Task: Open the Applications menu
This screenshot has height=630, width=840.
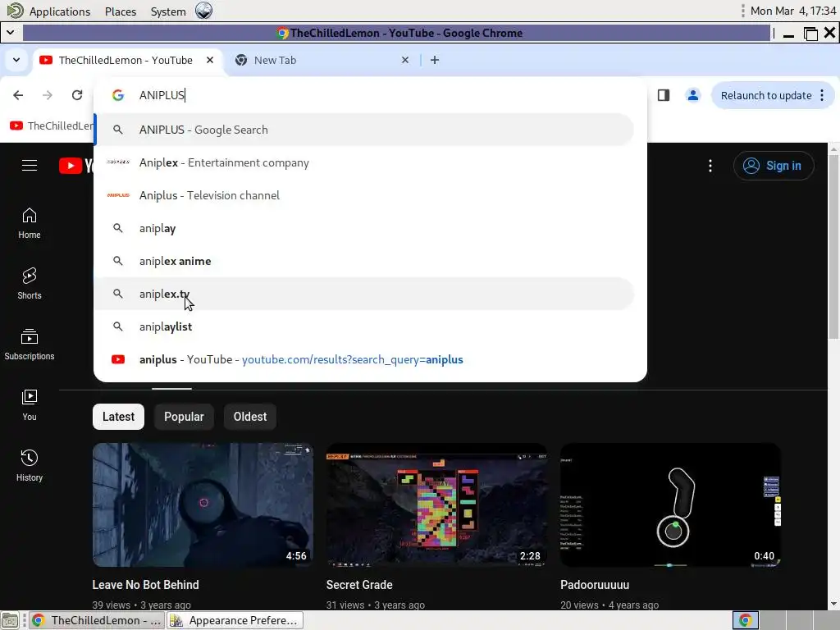Action: tap(59, 11)
